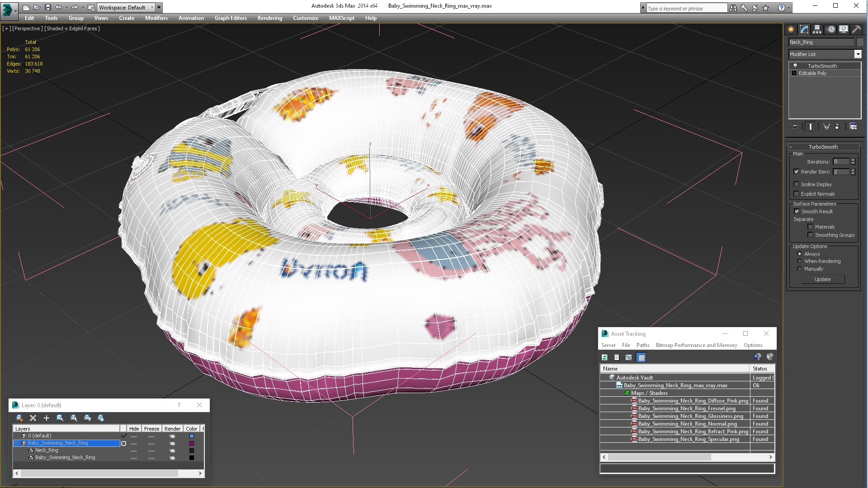Open the Create command panel tab
This screenshot has height=488, width=868.
pos(791,29)
